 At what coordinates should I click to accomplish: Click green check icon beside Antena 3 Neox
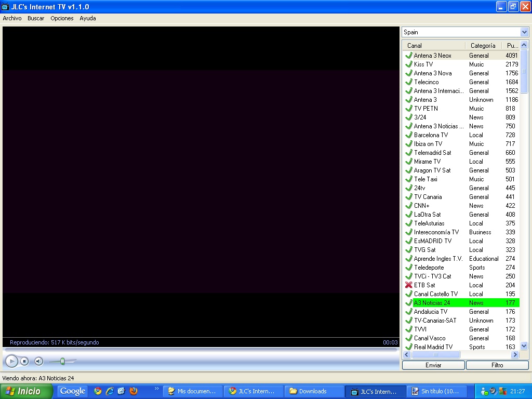coord(408,55)
